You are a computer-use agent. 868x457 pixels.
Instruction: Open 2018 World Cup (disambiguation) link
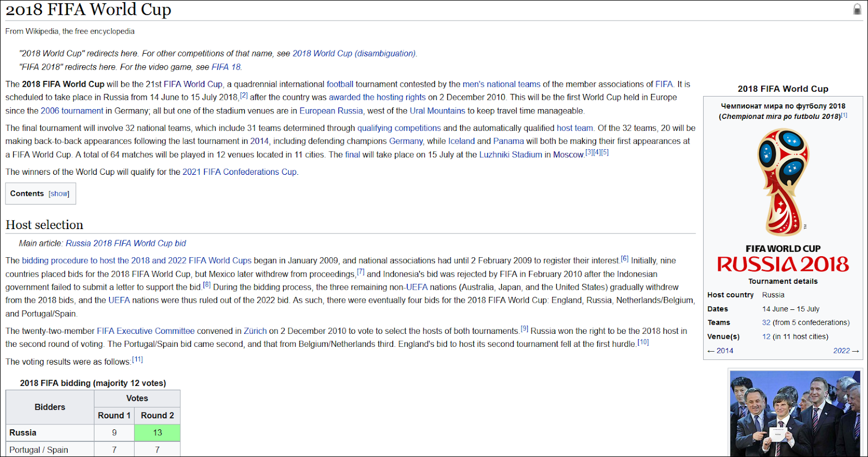tap(354, 53)
